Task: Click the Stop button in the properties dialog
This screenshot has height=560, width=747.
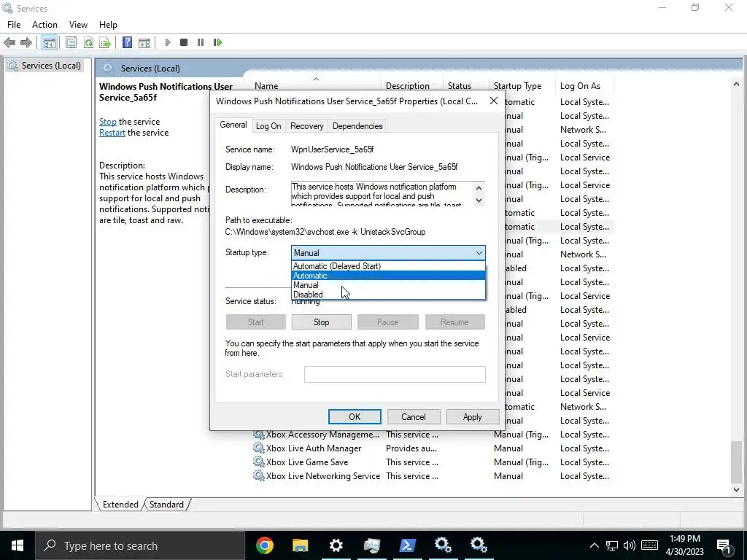Action: pyautogui.click(x=321, y=322)
